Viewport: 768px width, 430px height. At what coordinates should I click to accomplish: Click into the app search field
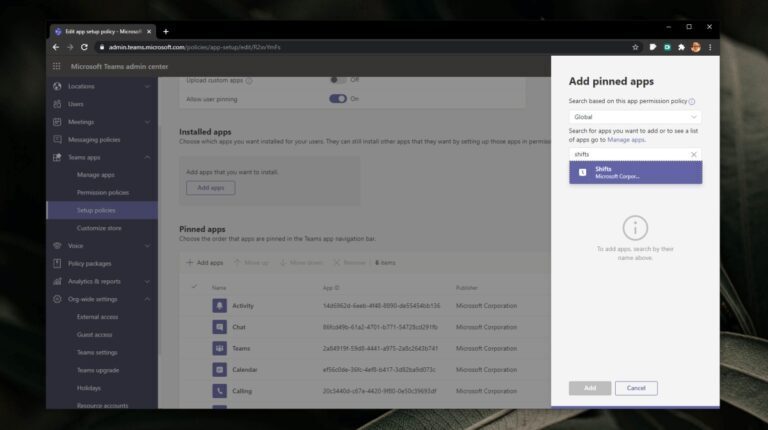[x=629, y=154]
